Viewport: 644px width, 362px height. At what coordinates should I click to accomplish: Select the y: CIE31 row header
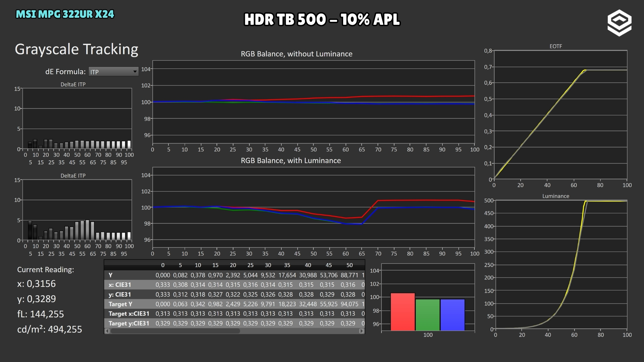pyautogui.click(x=120, y=295)
